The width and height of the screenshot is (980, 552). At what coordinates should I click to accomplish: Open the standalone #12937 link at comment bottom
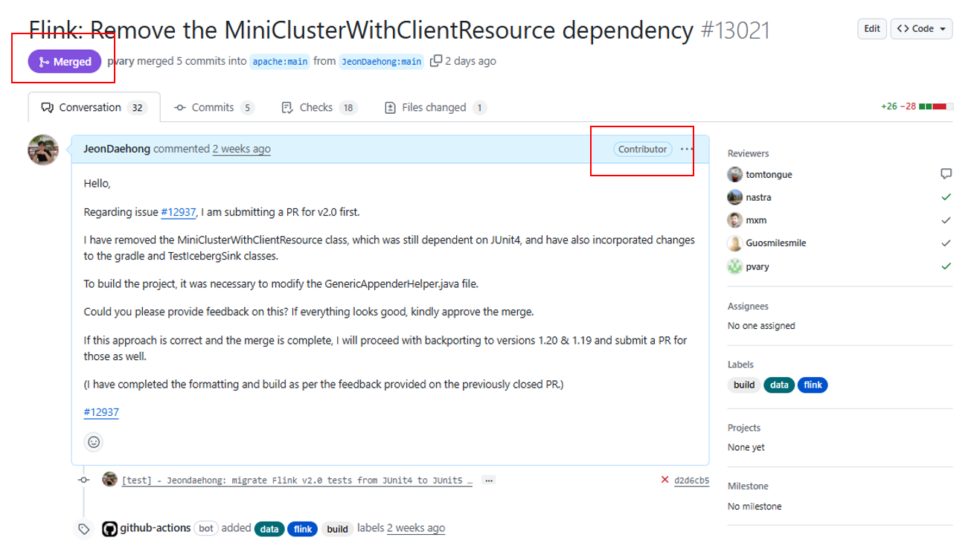click(x=101, y=412)
